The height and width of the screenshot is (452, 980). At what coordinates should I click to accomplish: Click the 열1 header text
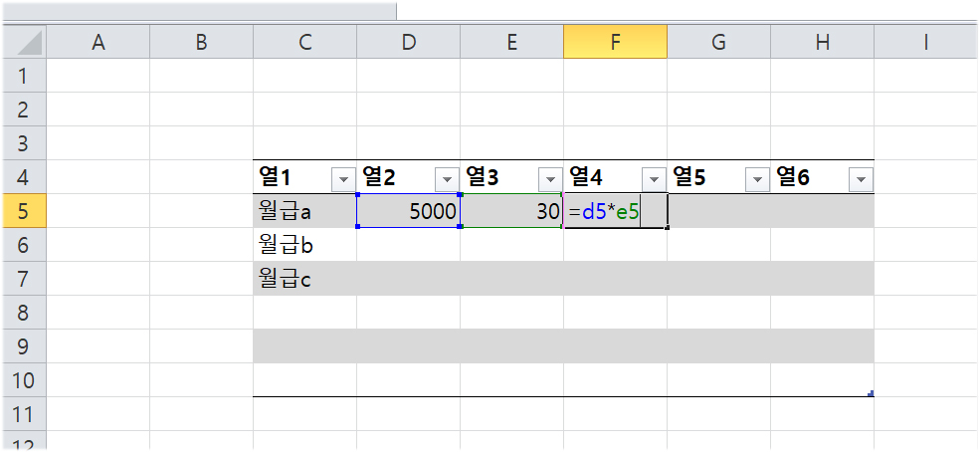click(275, 178)
